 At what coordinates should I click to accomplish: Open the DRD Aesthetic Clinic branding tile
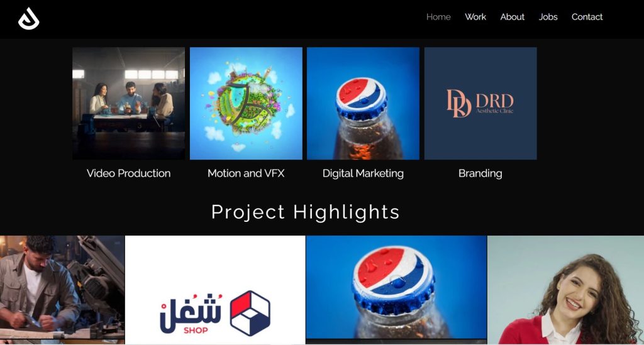tap(480, 104)
